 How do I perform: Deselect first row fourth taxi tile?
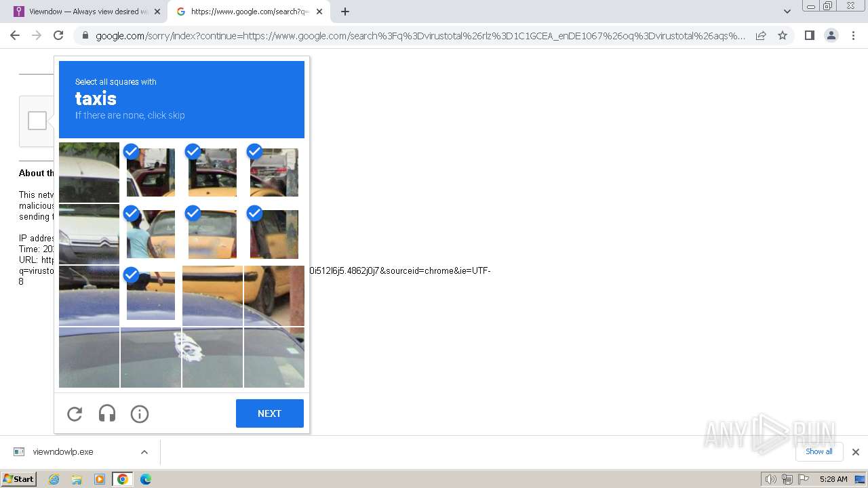pyautogui.click(x=274, y=172)
